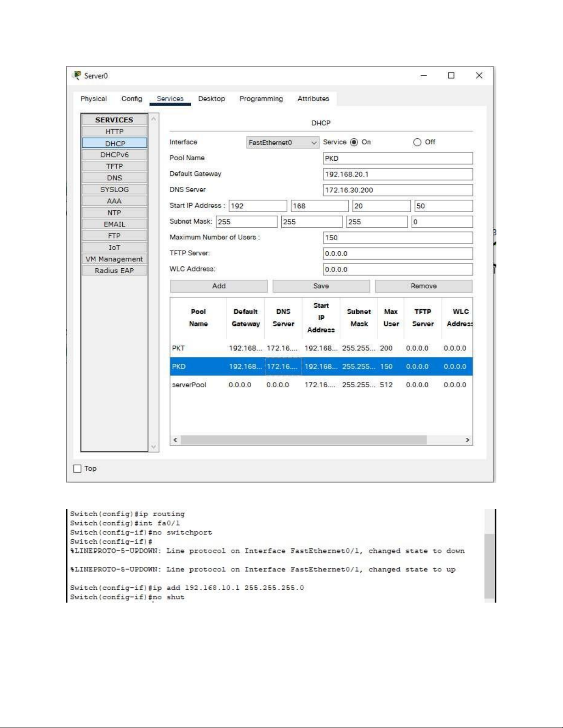Select NTP in the services list

tap(114, 213)
